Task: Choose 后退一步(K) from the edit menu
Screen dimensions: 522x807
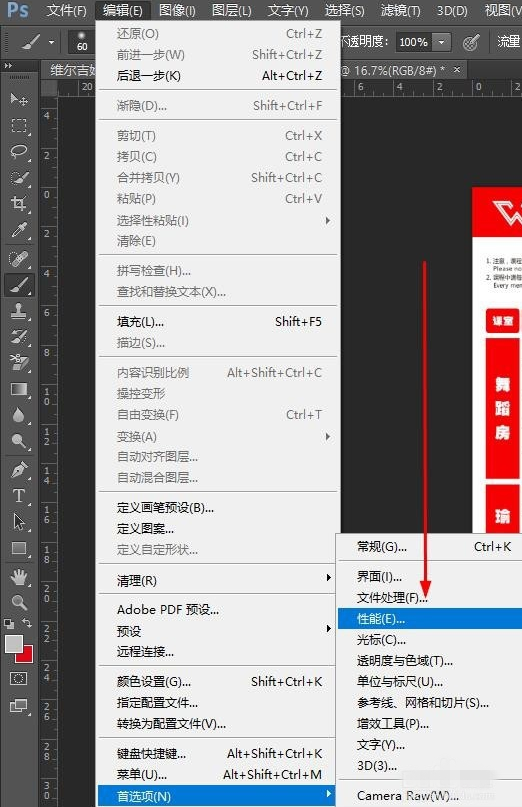Action: 218,76
